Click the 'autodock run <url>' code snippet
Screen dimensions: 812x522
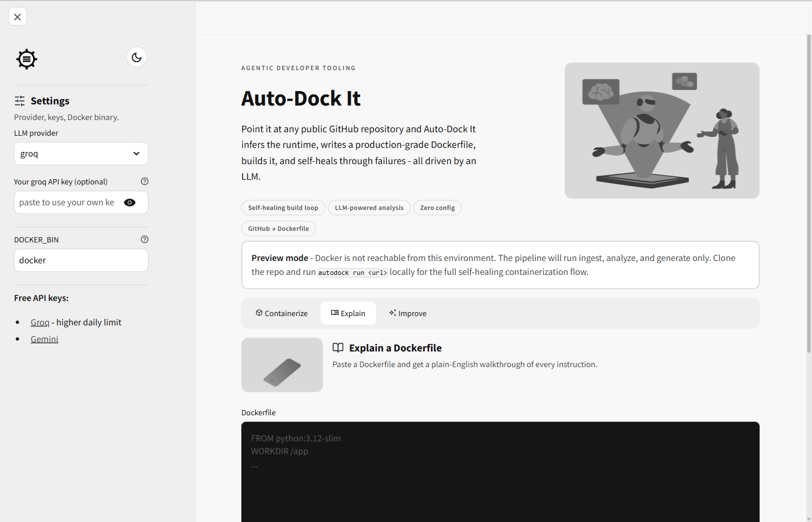click(x=353, y=273)
